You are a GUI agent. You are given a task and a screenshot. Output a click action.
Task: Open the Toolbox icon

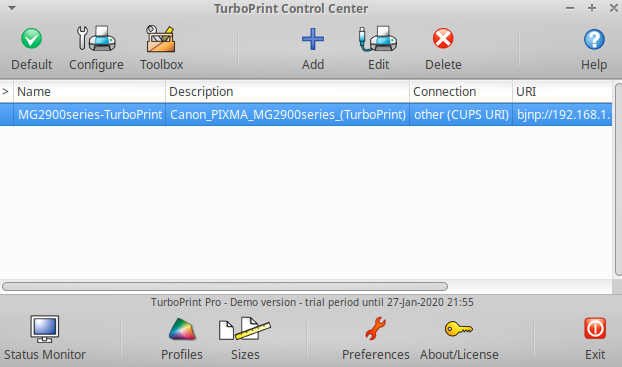[x=161, y=48]
